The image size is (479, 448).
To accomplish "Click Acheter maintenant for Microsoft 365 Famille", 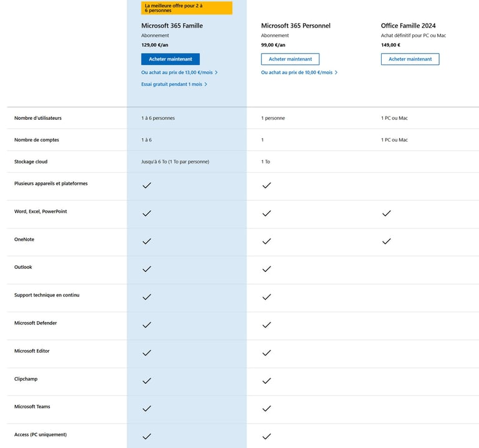I will pos(170,59).
